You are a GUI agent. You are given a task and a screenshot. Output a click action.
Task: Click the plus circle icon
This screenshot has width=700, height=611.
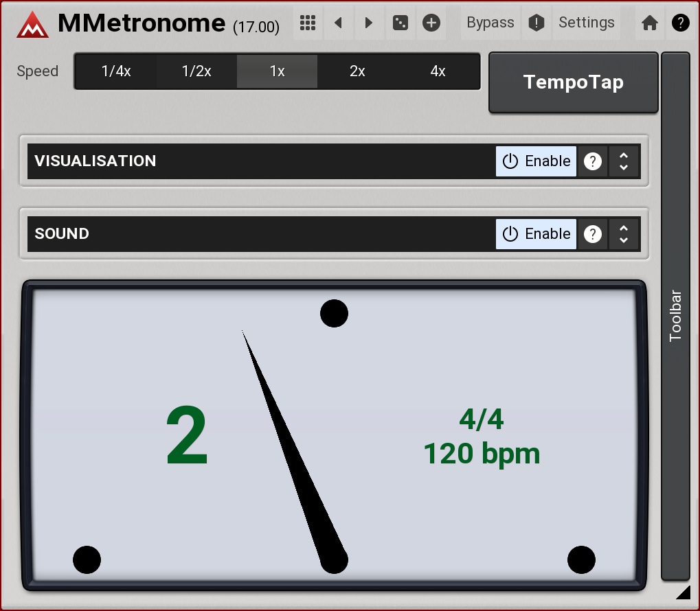tap(431, 23)
